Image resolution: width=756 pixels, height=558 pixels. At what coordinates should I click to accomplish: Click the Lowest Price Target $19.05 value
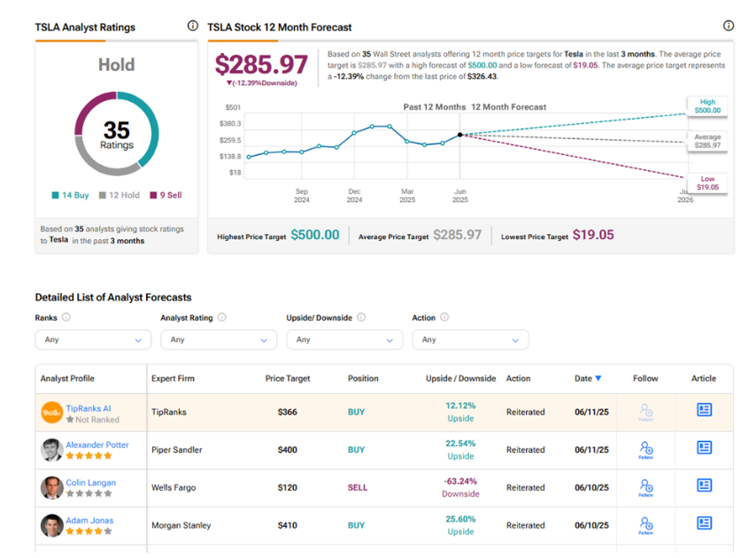[x=593, y=235]
